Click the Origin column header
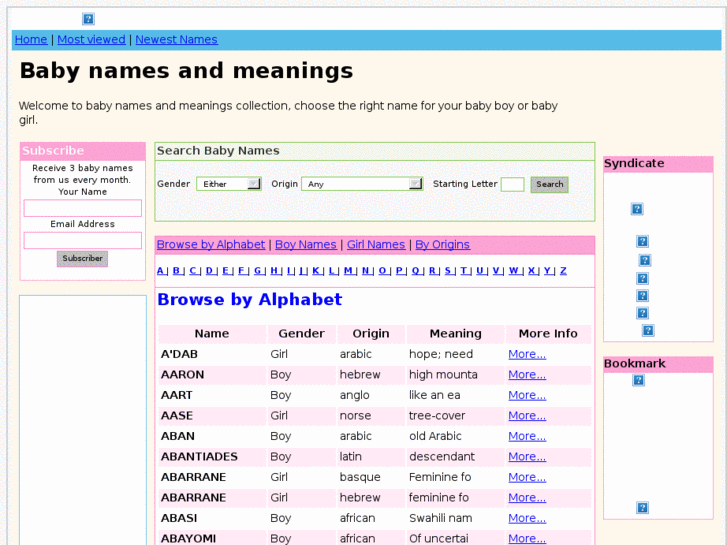 pos(370,333)
